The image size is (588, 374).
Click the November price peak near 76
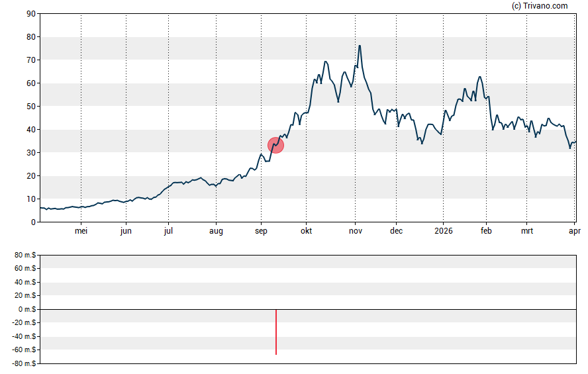pos(360,46)
